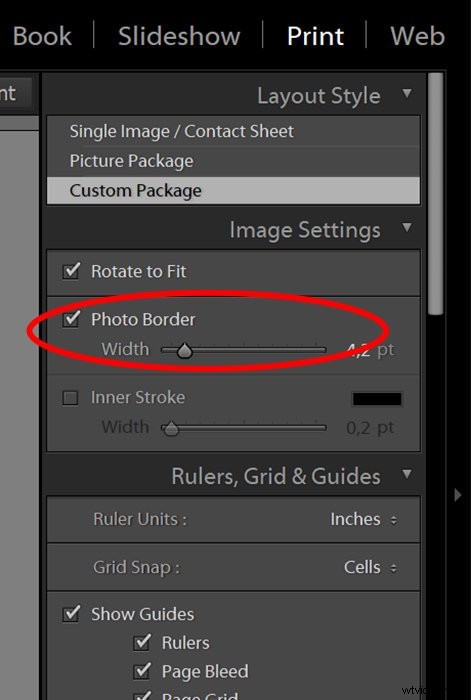Hide the right panel using the edge arrow
Screen dimensions: 471x700
458,495
